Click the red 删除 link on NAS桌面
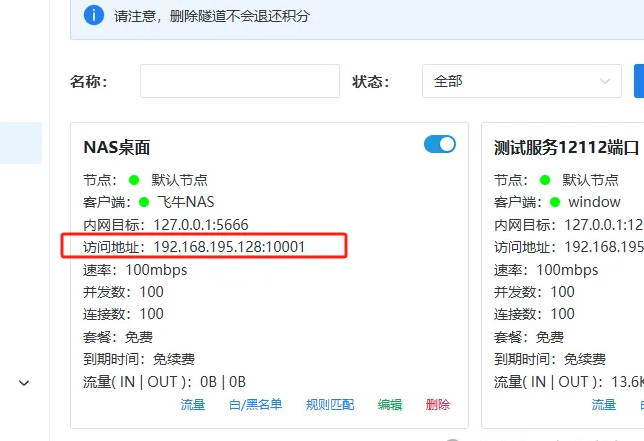The image size is (644, 441). [438, 404]
